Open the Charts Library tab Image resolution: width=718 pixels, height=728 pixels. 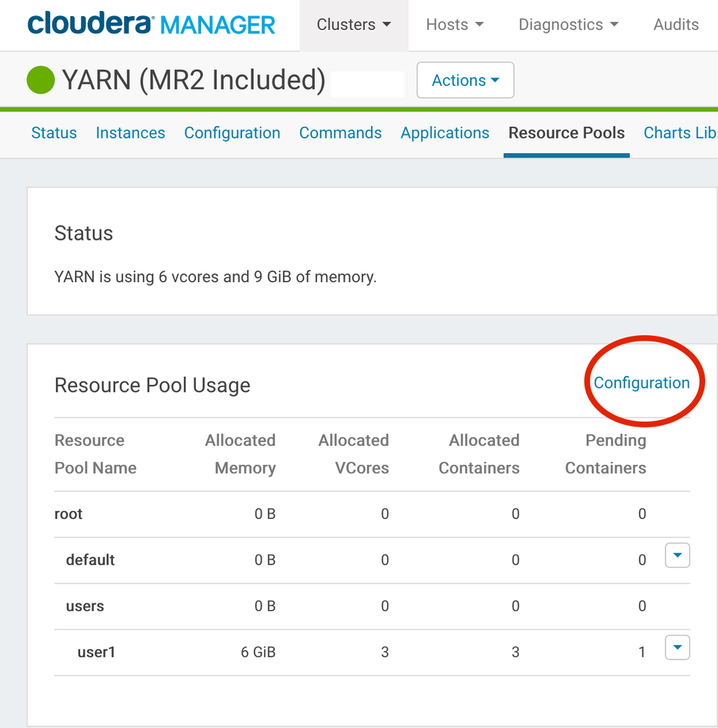pos(679,133)
